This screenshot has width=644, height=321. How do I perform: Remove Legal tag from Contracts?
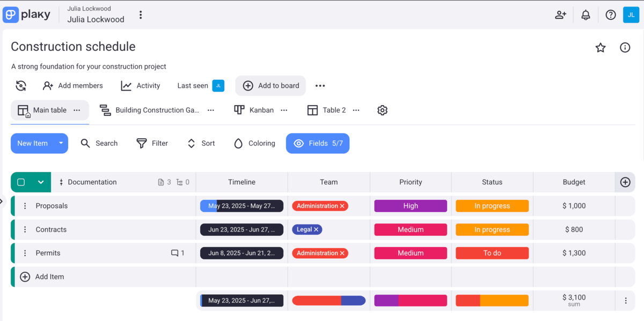click(316, 229)
